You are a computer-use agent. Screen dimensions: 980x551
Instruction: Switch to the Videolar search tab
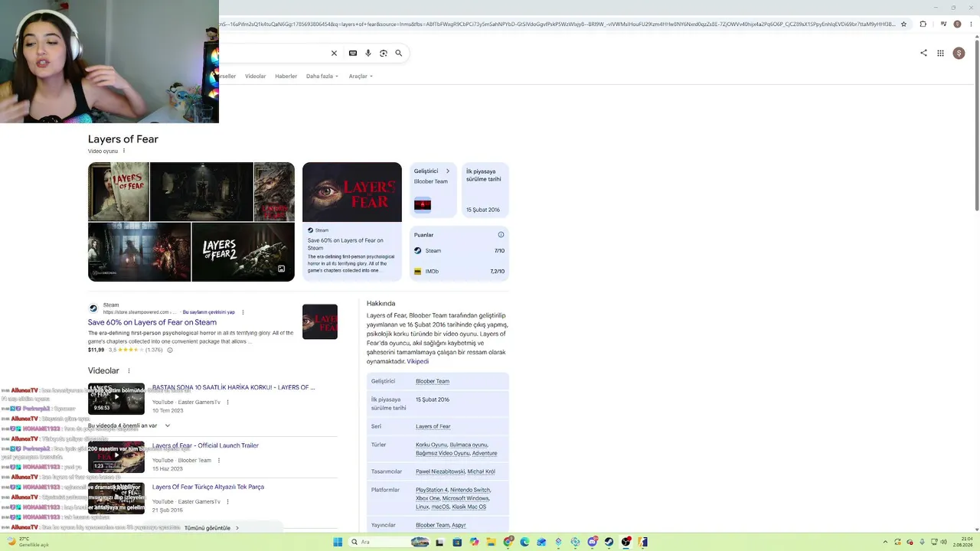256,77
